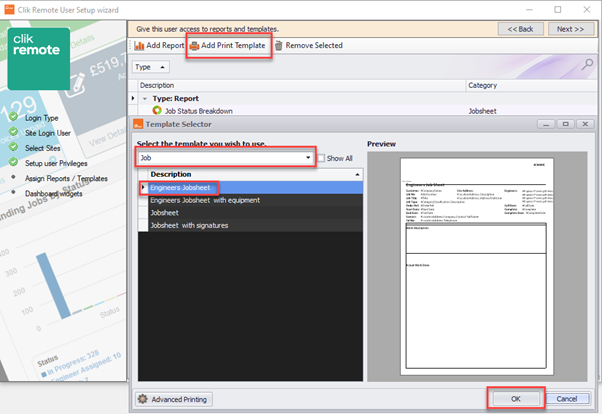Close the Template Selector dialog
602x414 pixels.
coord(585,124)
